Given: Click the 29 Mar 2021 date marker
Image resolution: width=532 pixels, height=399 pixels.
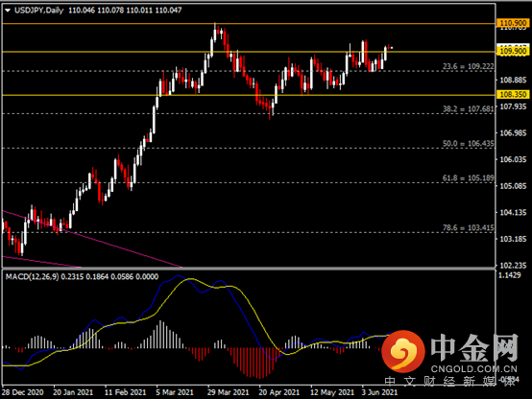Looking at the screenshot, I should [x=228, y=392].
